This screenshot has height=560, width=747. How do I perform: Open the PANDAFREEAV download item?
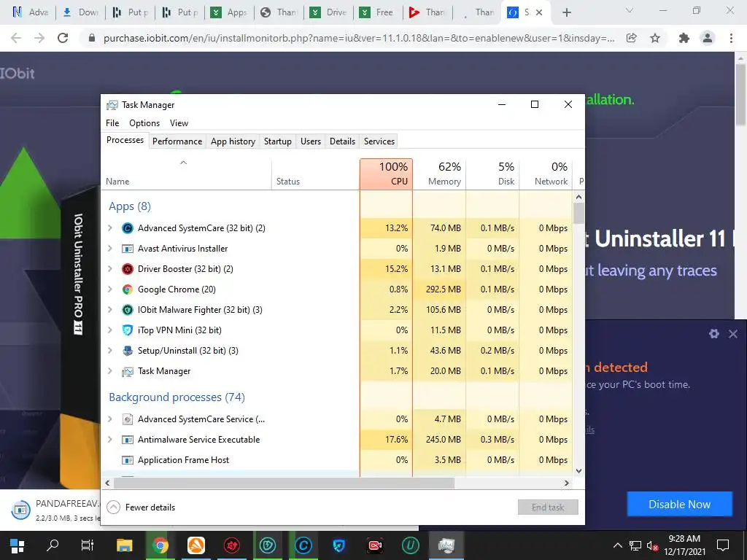click(56, 510)
